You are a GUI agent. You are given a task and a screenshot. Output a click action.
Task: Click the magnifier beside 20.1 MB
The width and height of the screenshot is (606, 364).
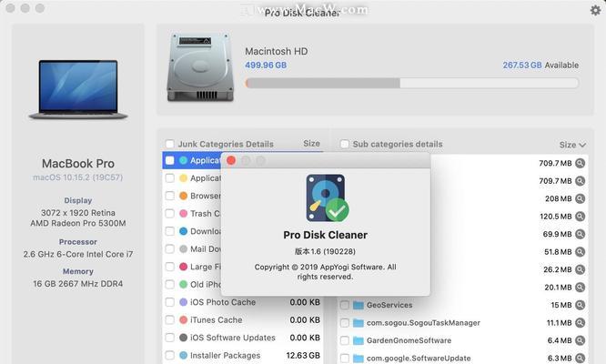(x=580, y=287)
